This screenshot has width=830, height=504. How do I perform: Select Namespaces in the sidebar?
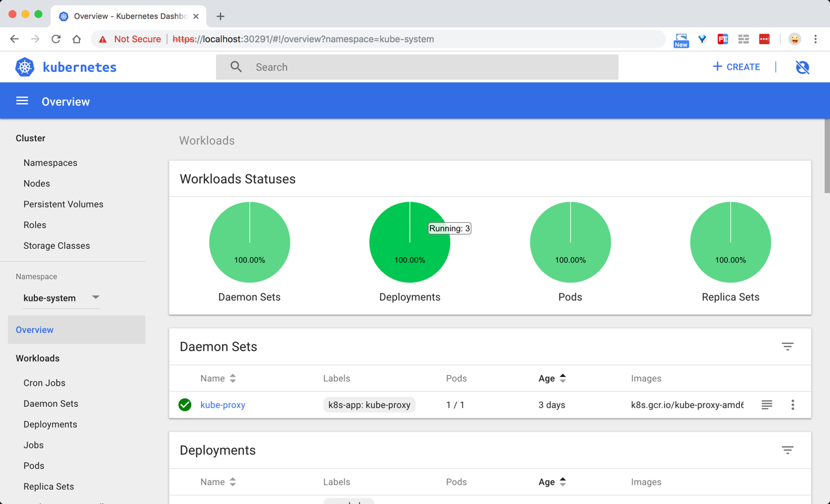click(x=51, y=163)
